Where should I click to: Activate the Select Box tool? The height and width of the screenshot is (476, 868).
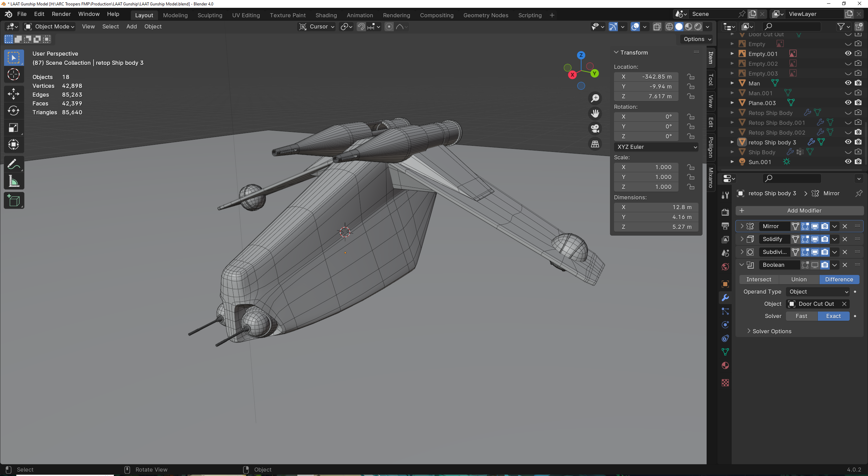tap(14, 58)
